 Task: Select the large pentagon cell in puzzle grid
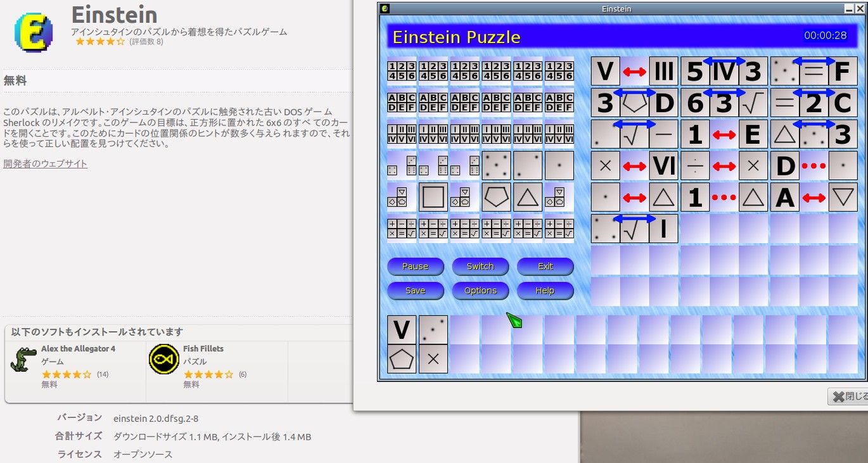pyautogui.click(x=496, y=197)
